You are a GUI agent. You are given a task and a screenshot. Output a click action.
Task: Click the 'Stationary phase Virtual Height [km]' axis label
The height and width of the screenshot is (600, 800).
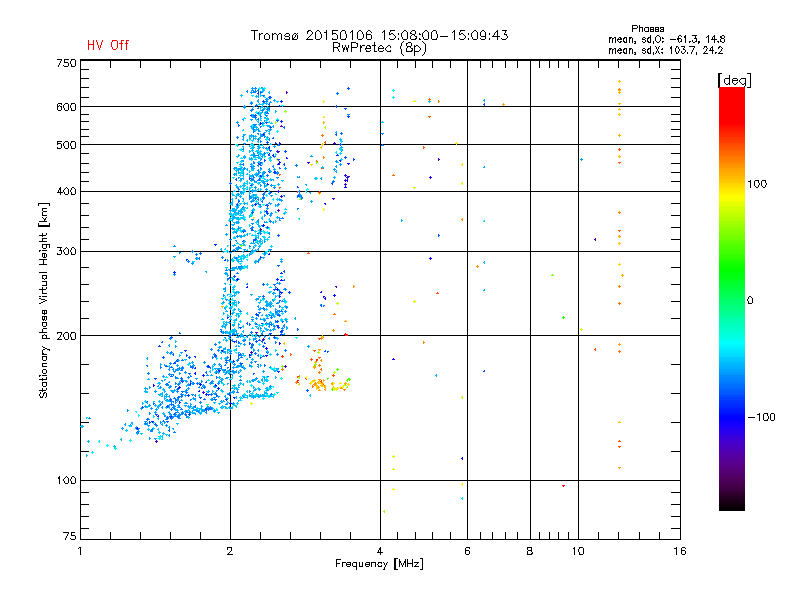44,301
